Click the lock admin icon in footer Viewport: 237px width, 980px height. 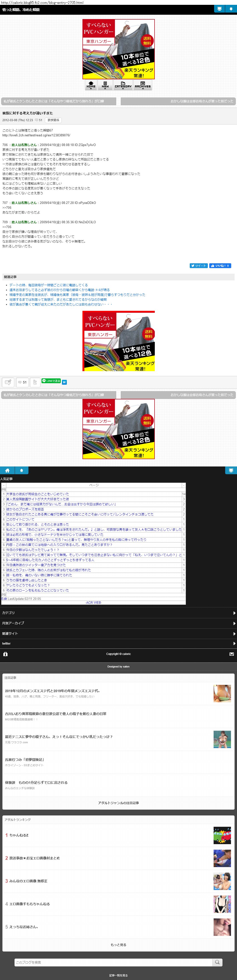tap(5, 654)
